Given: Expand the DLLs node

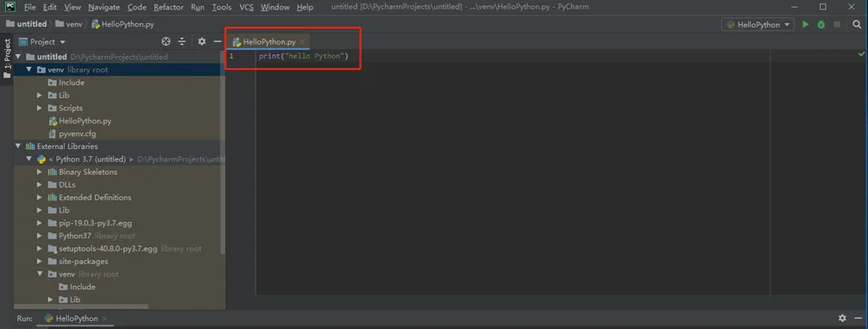Looking at the screenshot, I should pos(40,184).
